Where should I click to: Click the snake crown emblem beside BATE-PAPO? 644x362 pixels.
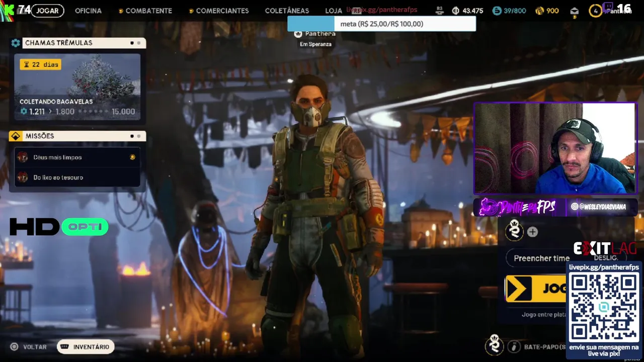click(x=495, y=345)
